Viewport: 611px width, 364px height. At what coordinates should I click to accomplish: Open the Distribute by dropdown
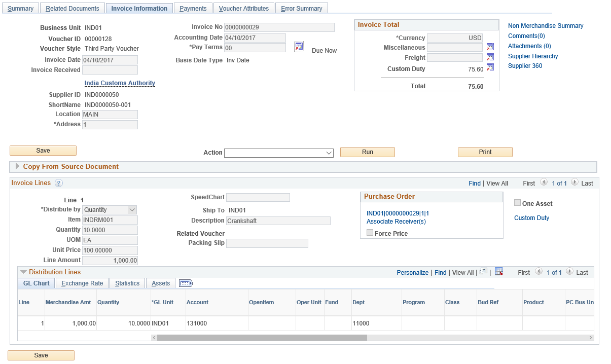(x=110, y=209)
